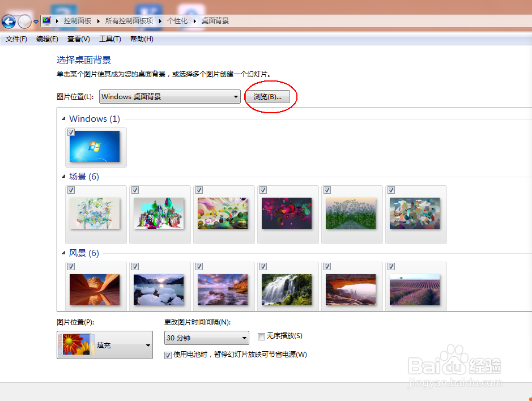532x401 pixels.
Task: Uncheck the waterfall wallpaper checkbox
Action: click(x=263, y=267)
